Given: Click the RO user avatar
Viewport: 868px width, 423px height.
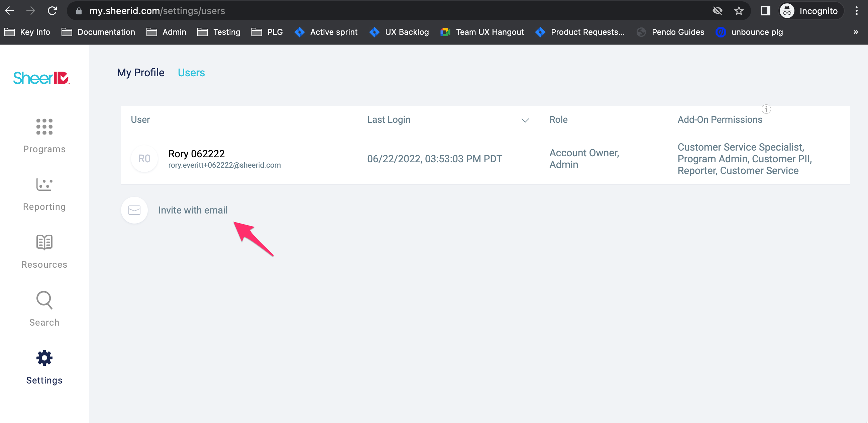Looking at the screenshot, I should pyautogui.click(x=144, y=159).
